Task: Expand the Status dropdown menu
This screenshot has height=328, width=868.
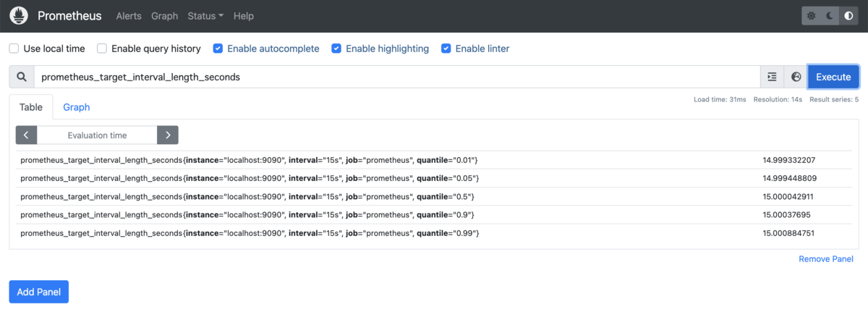Action: [x=205, y=16]
